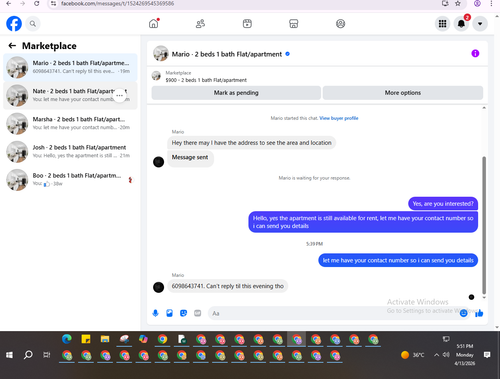Click the browser reload button
Viewport: 500px width, 379px height.
(37, 4)
